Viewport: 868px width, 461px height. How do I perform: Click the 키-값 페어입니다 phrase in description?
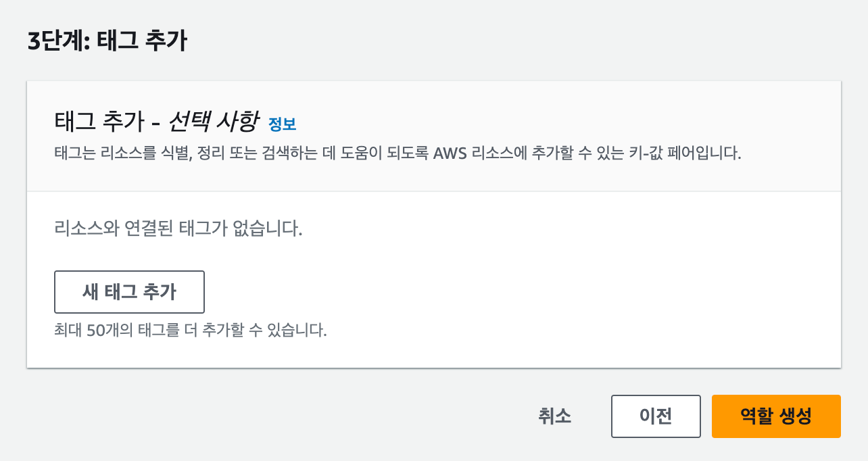point(694,153)
